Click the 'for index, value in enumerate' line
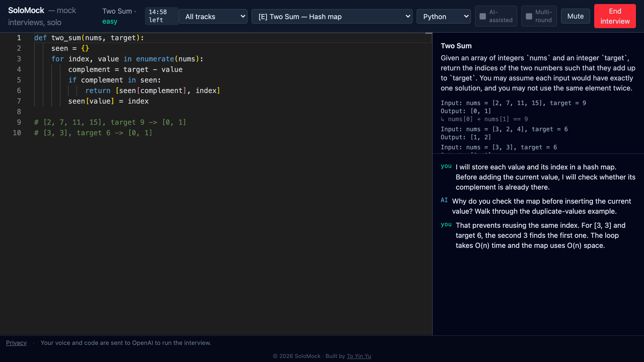 click(127, 59)
